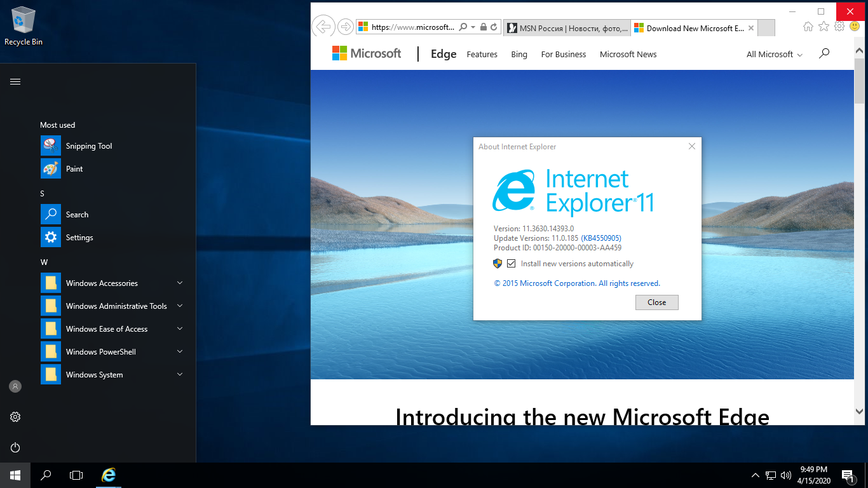This screenshot has width=868, height=488.
Task: Click the Edge link in site header
Action: [444, 54]
